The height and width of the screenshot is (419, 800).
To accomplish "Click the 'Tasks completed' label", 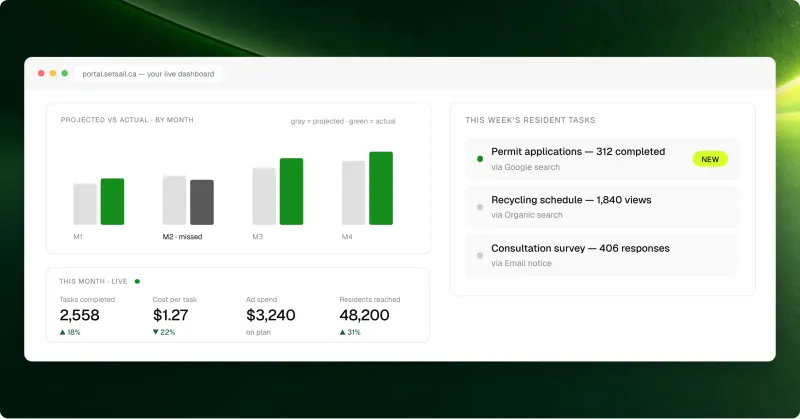I will (x=87, y=300).
